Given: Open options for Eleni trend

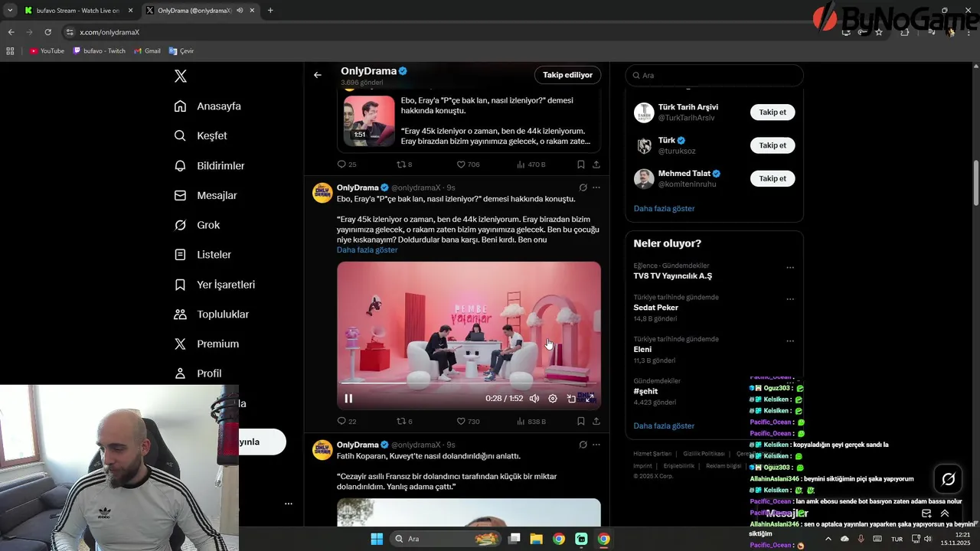Looking at the screenshot, I should (x=790, y=341).
